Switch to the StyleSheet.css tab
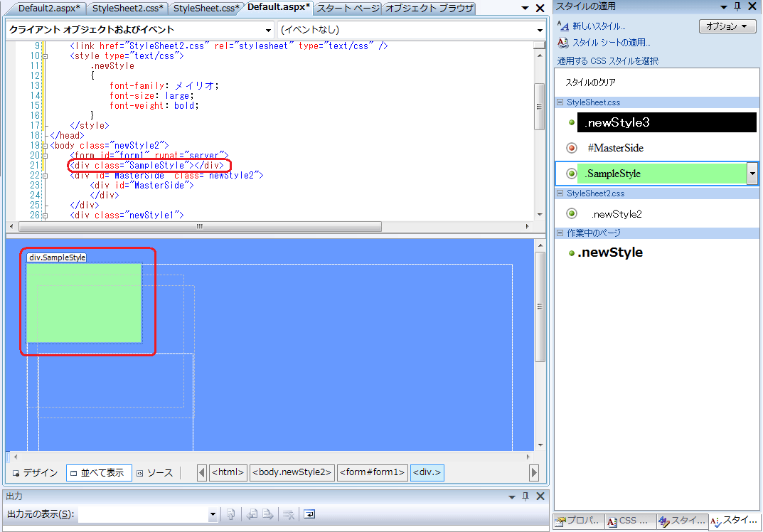This screenshot has height=532, width=763. tap(206, 9)
